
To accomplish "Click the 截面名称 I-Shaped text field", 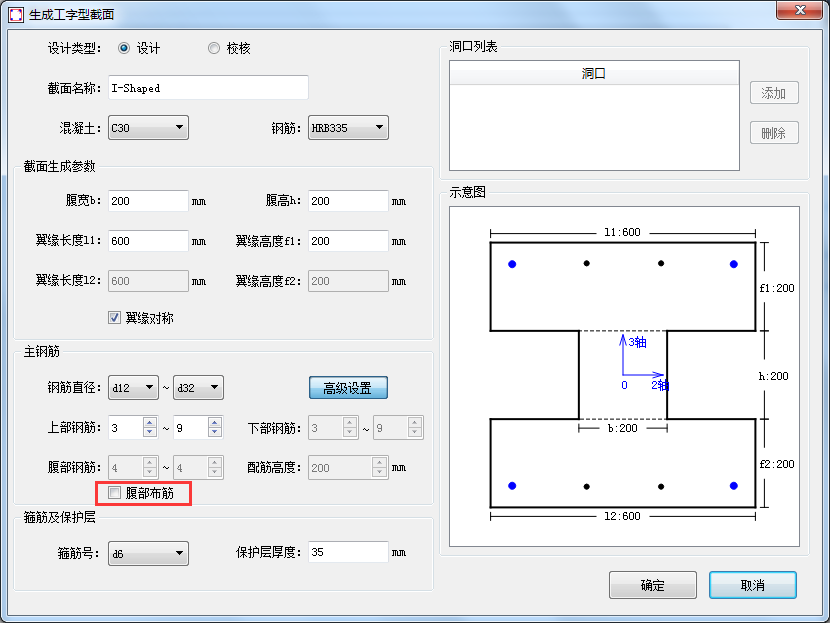I will click(208, 88).
